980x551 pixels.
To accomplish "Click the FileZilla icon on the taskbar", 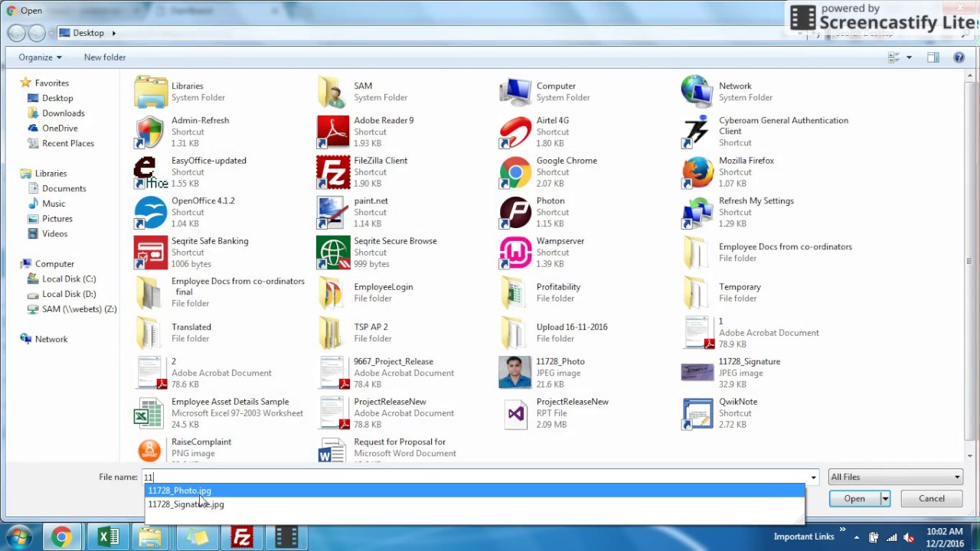I will click(242, 537).
